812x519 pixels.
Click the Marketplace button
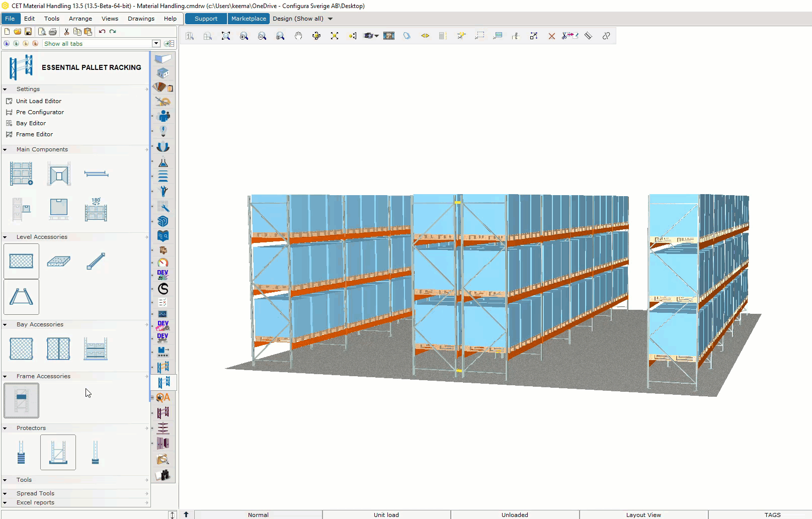pyautogui.click(x=249, y=19)
